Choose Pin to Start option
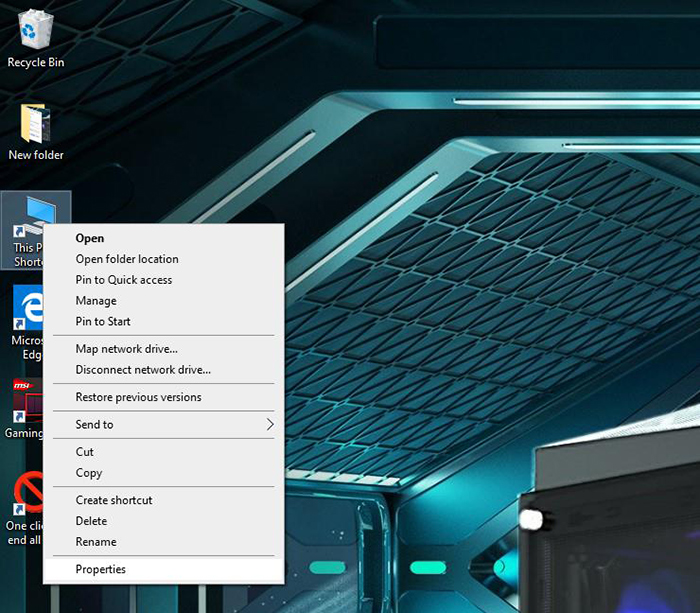The height and width of the screenshot is (613, 700). pyautogui.click(x=103, y=322)
